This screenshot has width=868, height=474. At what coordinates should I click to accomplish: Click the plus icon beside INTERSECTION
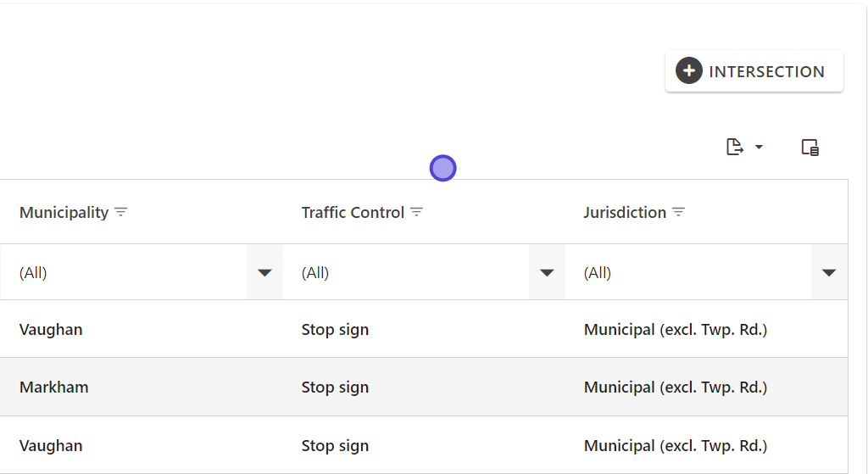coord(689,71)
